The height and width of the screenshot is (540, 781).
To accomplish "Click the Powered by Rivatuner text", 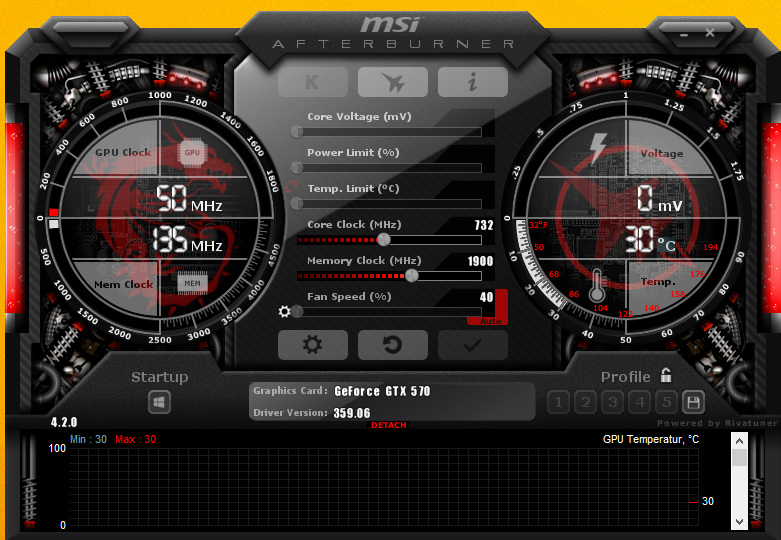I will coord(717,423).
